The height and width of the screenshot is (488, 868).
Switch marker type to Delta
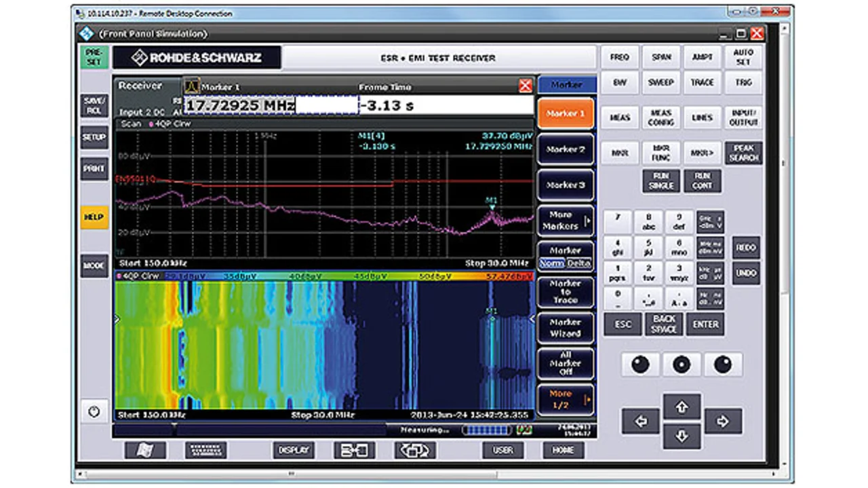tap(578, 263)
